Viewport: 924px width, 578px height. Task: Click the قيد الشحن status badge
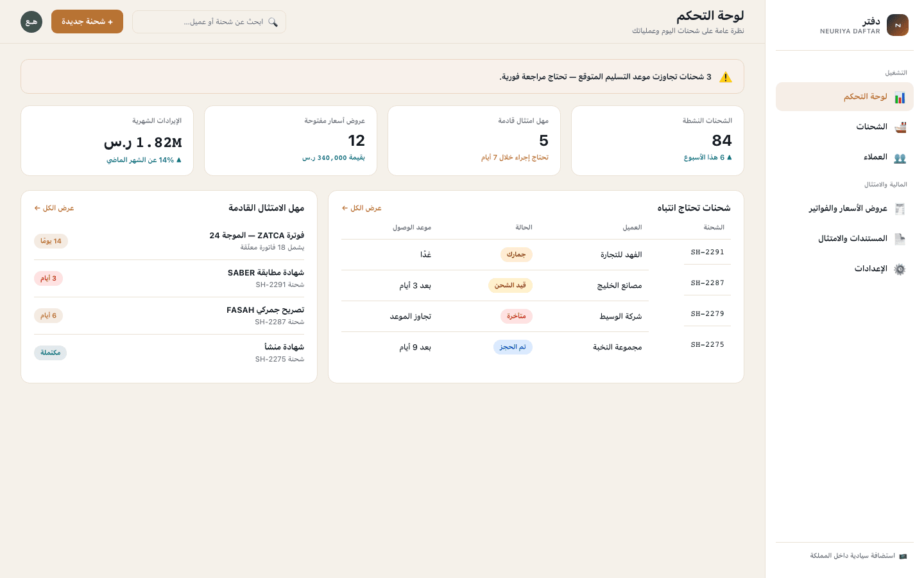pos(510,286)
